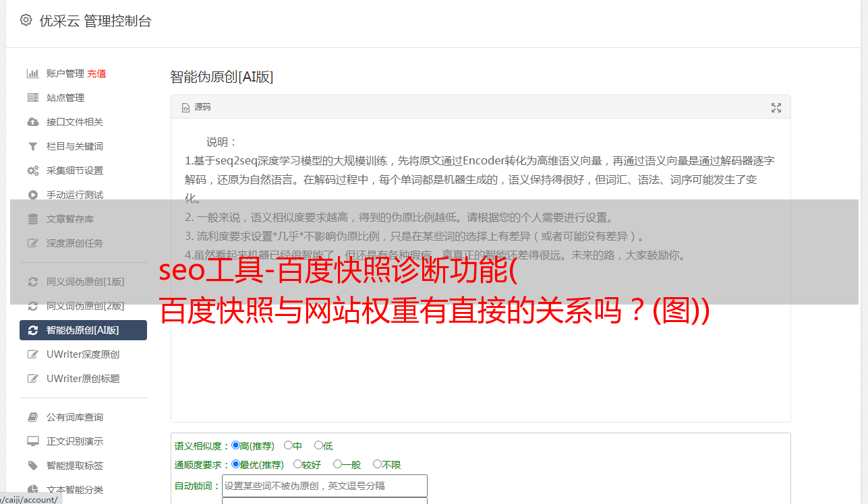Click the 源码 source code button
Screen dimensions: 868x504
coord(196,107)
